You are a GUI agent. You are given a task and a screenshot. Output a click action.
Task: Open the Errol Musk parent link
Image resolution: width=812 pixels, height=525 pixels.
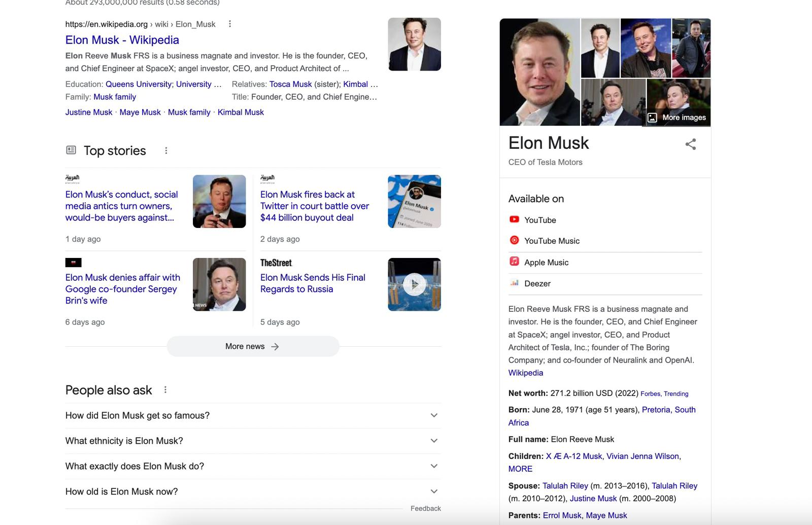pyautogui.click(x=562, y=515)
